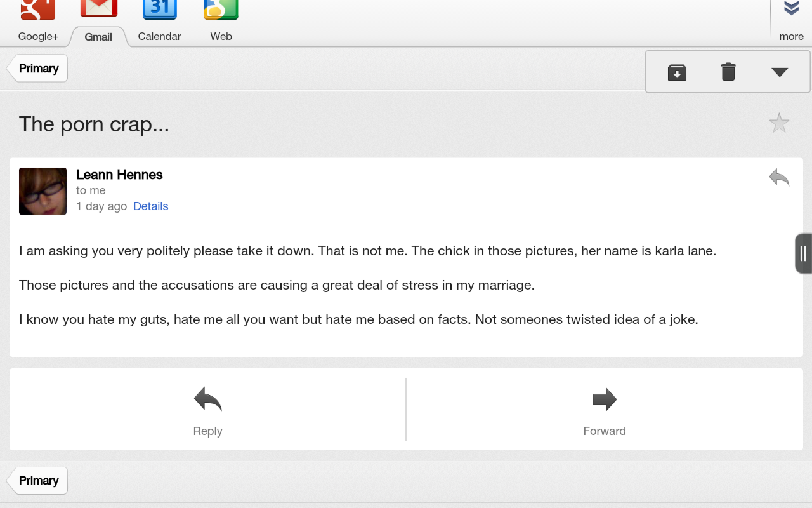Archive this email with the archive icon
812x508 pixels.
677,72
